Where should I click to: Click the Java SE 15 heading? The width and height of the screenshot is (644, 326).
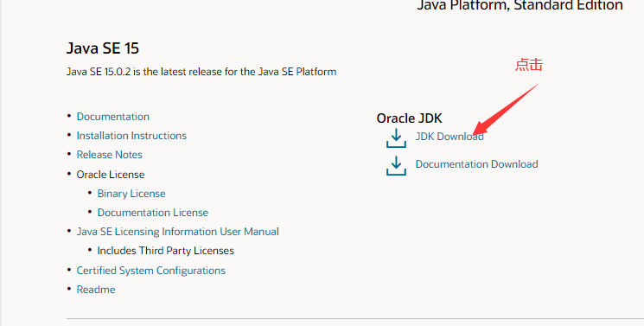coord(103,48)
